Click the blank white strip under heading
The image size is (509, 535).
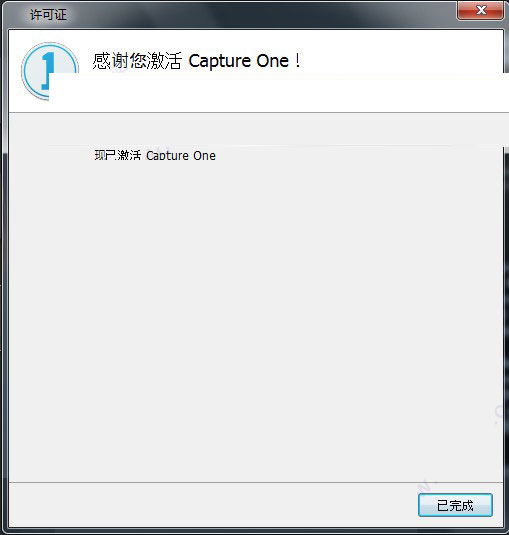tap(276, 93)
